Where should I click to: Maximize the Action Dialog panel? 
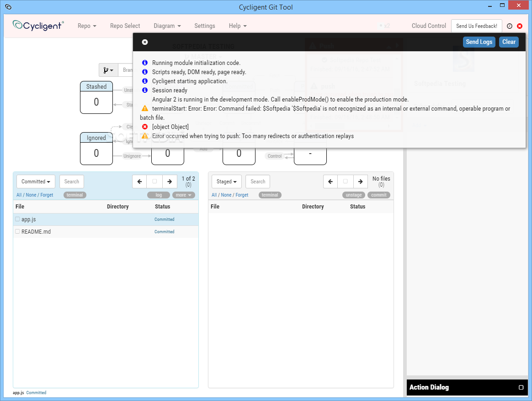[521, 387]
